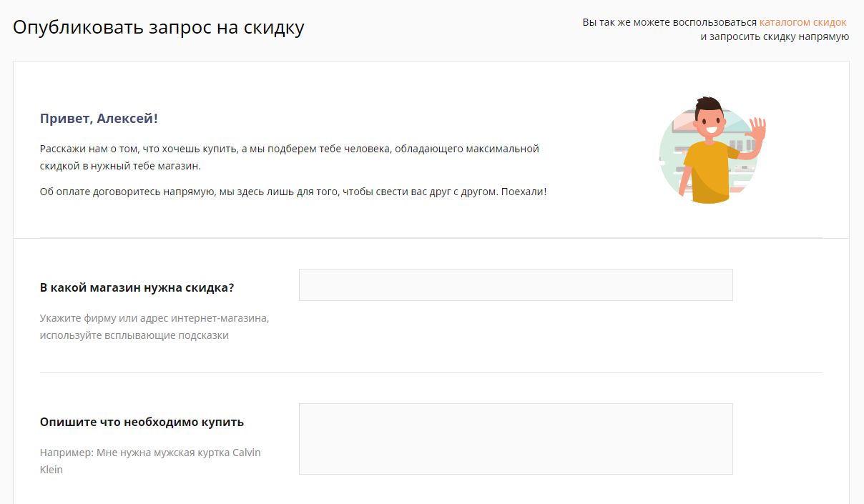Click the waving man illustration
864x504 pixels.
(712, 150)
